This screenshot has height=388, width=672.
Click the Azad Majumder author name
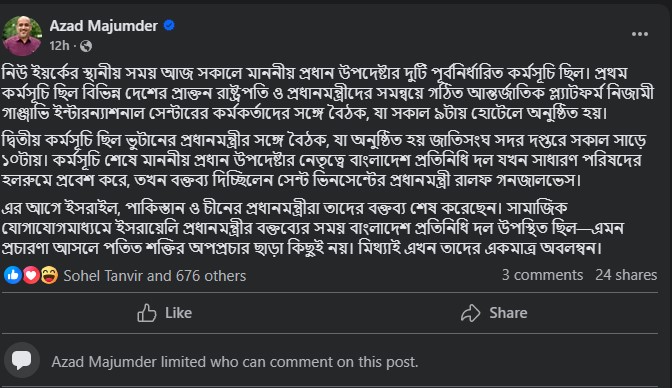(x=103, y=26)
